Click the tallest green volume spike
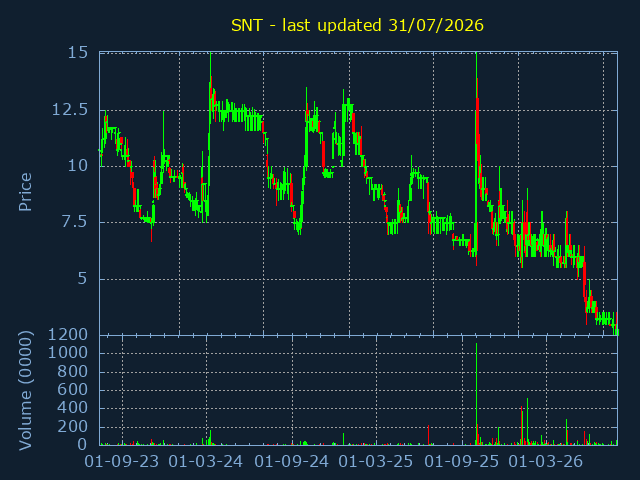The image size is (640, 480). (x=476, y=394)
